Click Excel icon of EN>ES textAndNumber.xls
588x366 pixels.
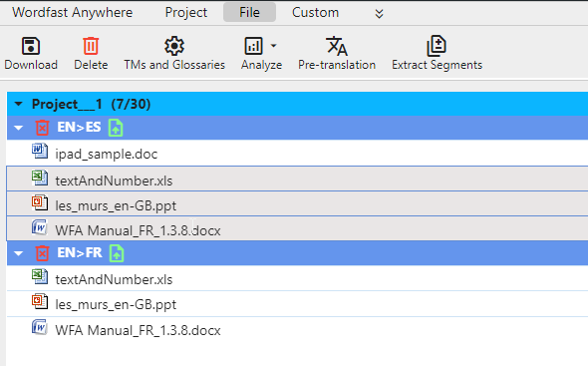(x=40, y=178)
